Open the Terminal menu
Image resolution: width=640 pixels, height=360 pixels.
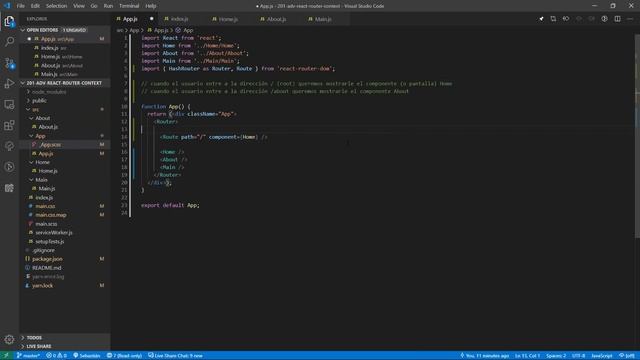click(129, 6)
